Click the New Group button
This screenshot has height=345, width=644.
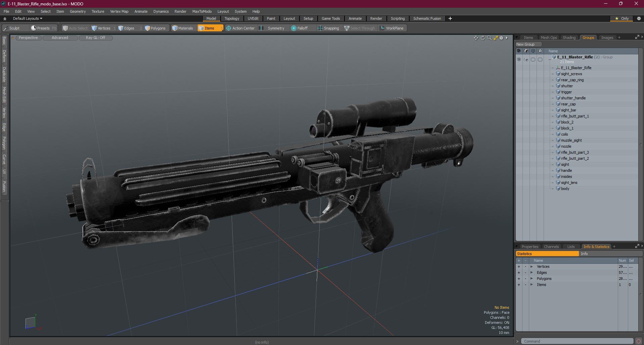coord(528,44)
